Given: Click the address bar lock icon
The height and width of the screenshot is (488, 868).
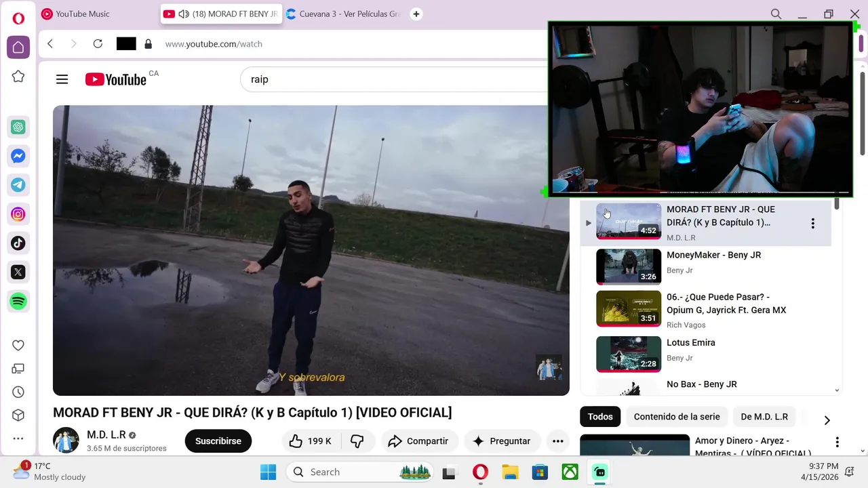Looking at the screenshot, I should coord(149,44).
